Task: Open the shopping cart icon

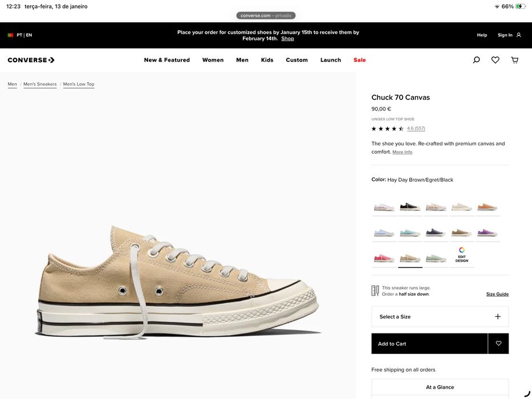Action: [515, 60]
